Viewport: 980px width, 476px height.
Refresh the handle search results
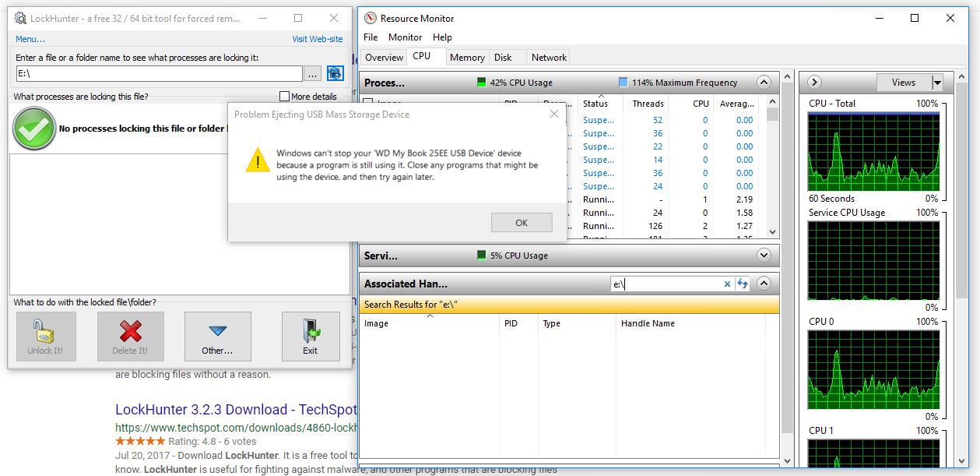point(741,284)
